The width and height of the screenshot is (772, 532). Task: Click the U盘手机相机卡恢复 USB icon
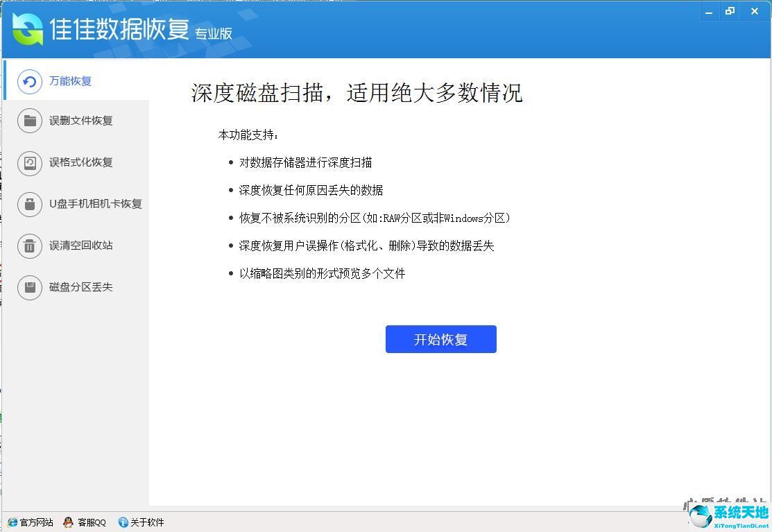click(x=30, y=204)
